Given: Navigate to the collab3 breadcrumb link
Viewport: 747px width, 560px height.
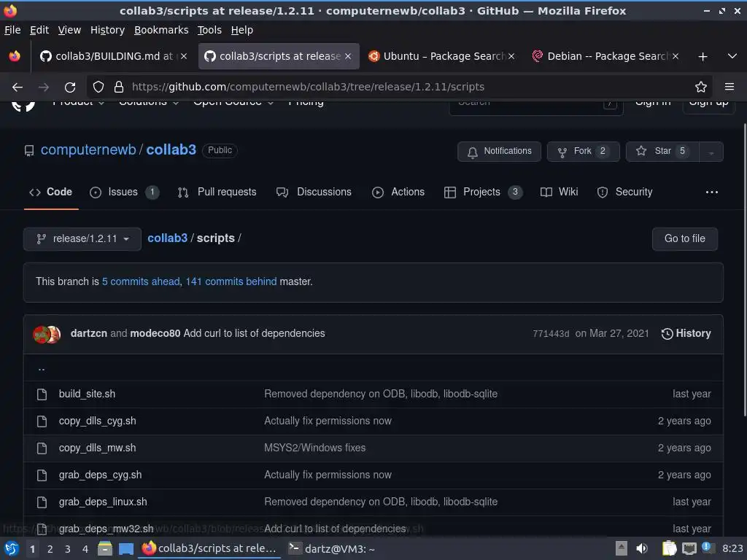Looking at the screenshot, I should pos(168,238).
